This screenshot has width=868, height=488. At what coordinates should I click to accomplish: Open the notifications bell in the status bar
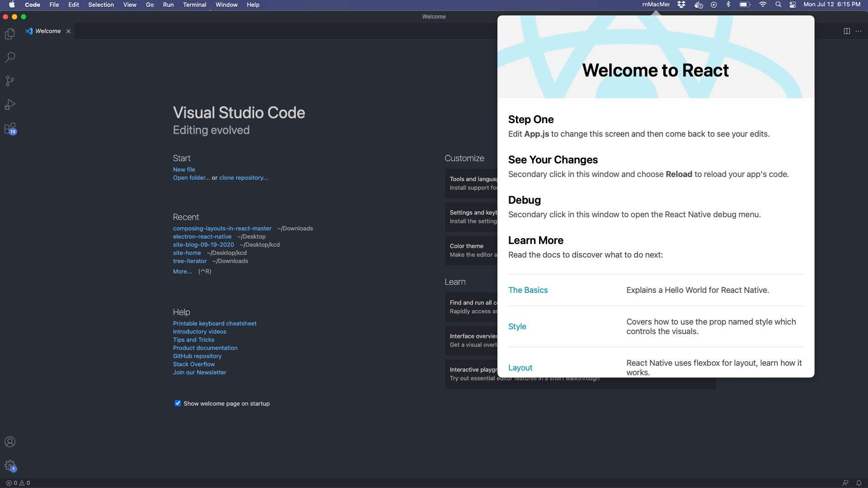coord(858,483)
